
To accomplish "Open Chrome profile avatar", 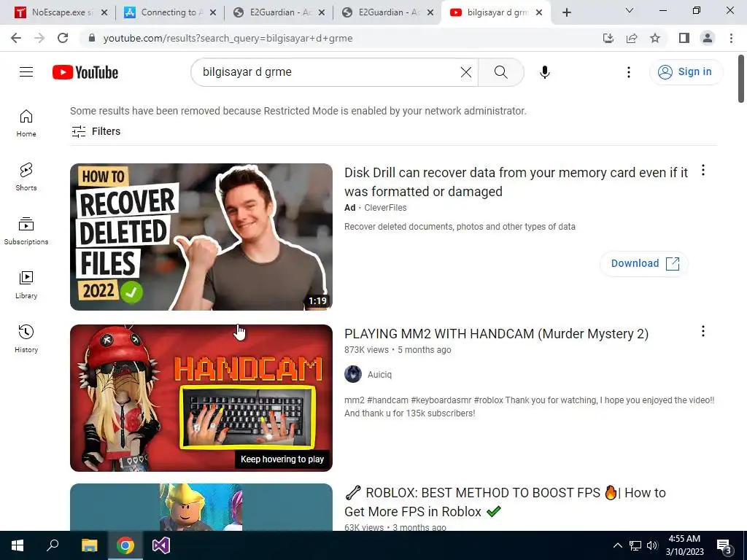I will [x=708, y=38].
